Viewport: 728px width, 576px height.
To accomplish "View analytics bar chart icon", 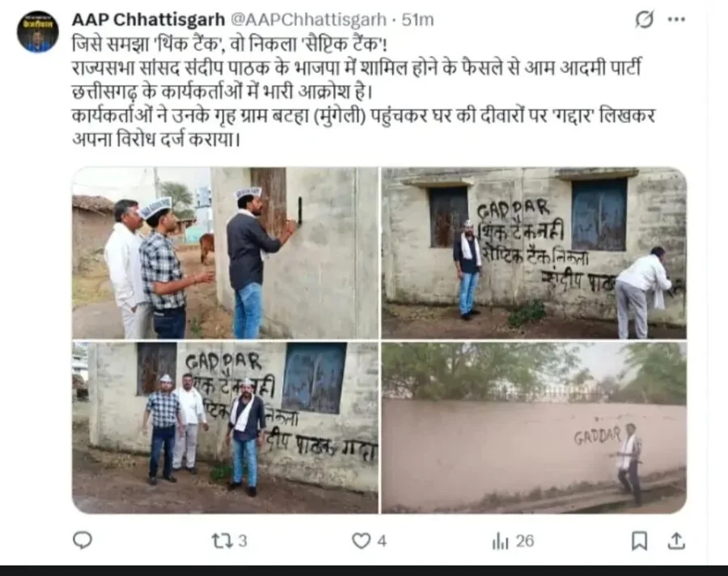I will (501, 541).
